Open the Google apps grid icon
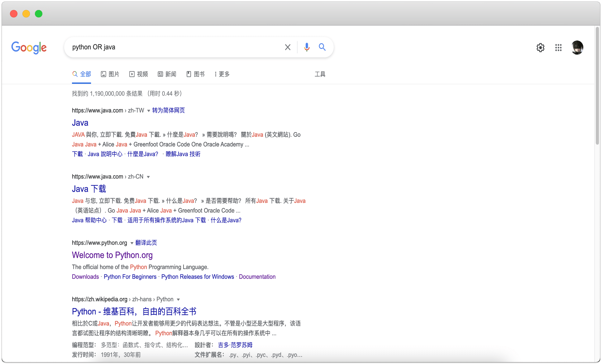 [558, 48]
